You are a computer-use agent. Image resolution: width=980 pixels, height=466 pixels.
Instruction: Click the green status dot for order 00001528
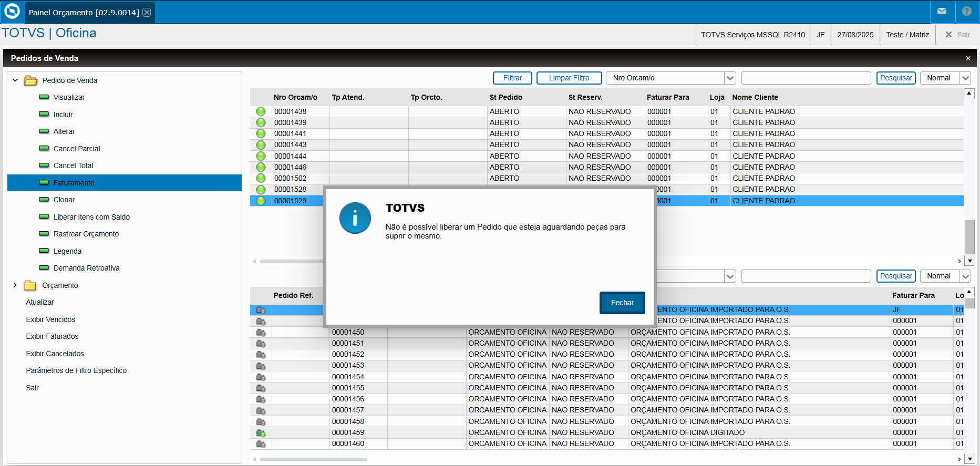tap(261, 189)
